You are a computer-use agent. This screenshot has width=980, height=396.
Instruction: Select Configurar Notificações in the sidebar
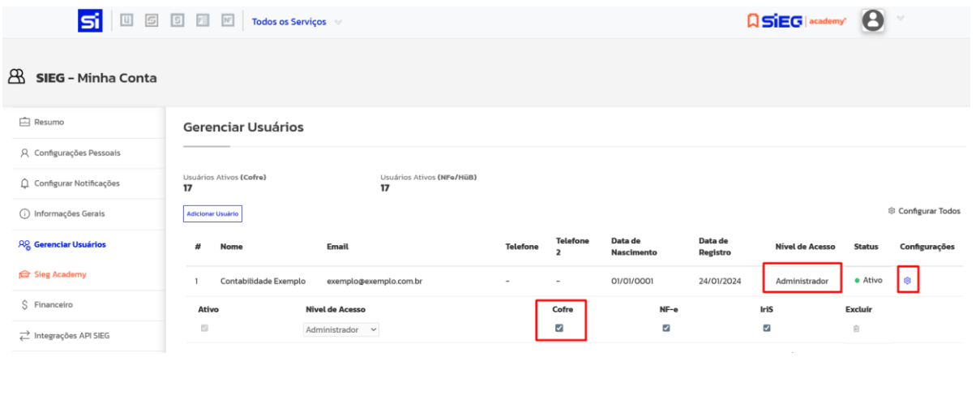tap(76, 183)
